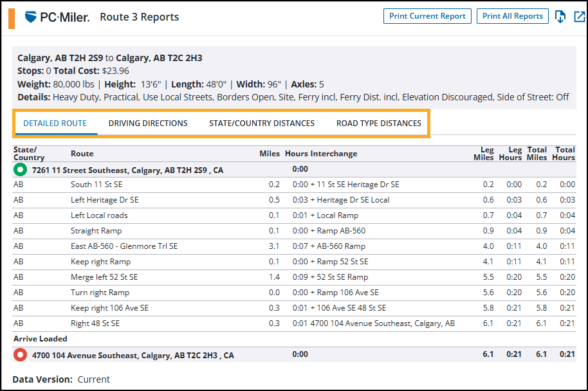Select the Keep right Ramp row
The height and width of the screenshot is (391, 588).
click(x=294, y=261)
